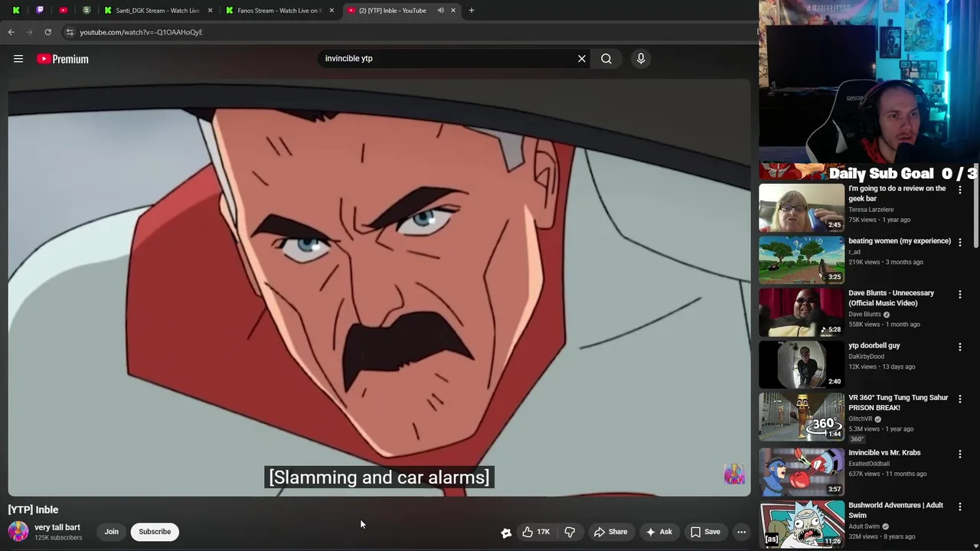Open ExaltedOddball channel name

tap(869, 464)
